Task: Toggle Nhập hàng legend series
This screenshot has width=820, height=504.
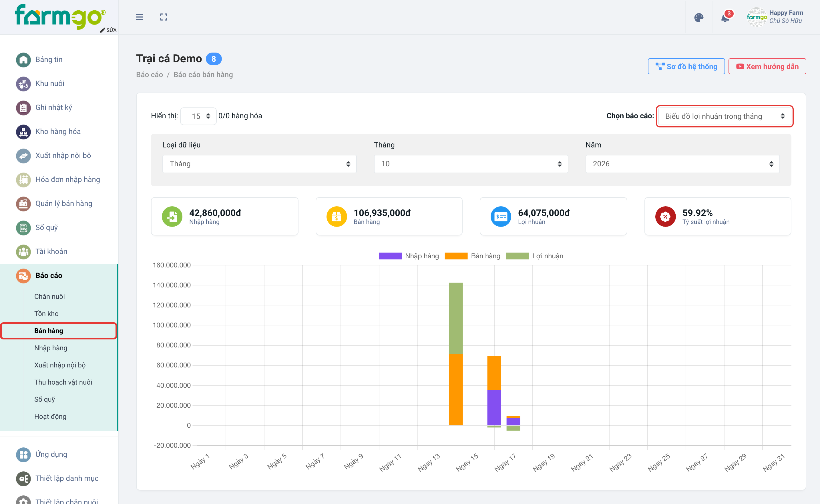Action: [409, 256]
